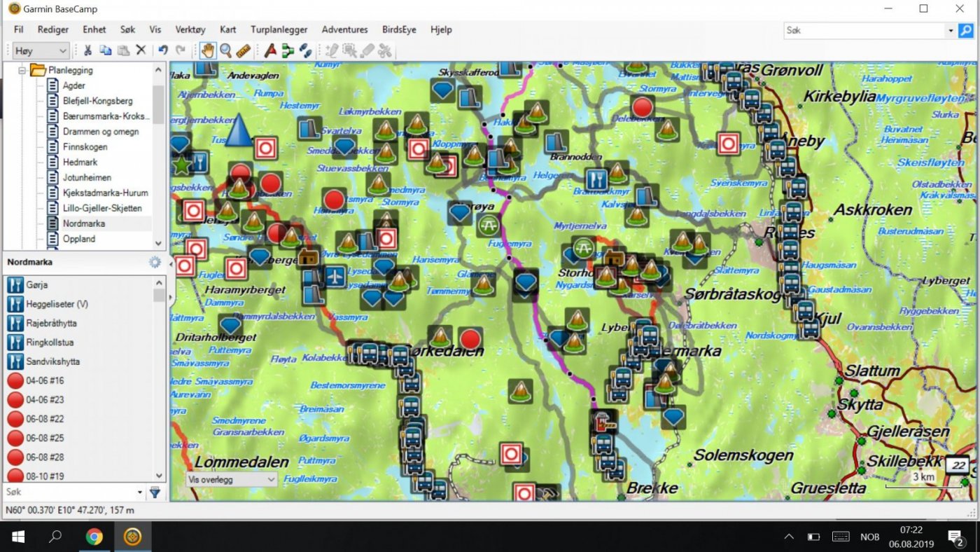Click the greyed-out Divide scissors tool

(385, 50)
